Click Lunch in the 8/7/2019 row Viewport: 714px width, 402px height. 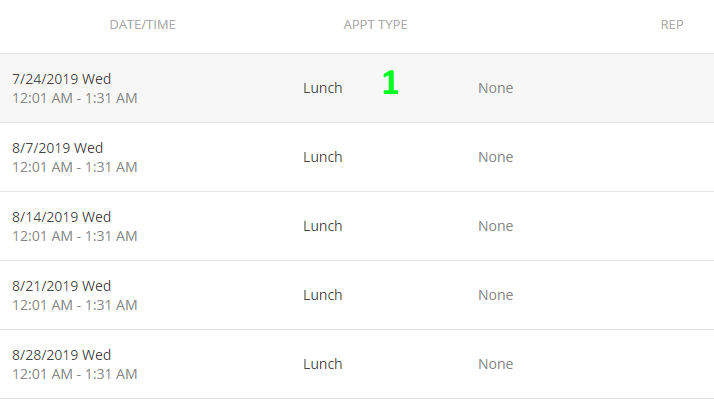tap(322, 157)
